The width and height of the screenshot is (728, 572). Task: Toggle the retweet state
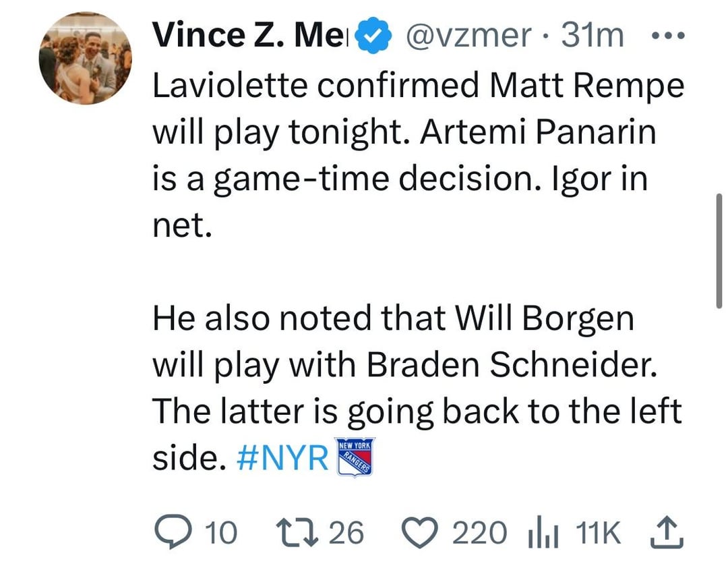click(298, 532)
